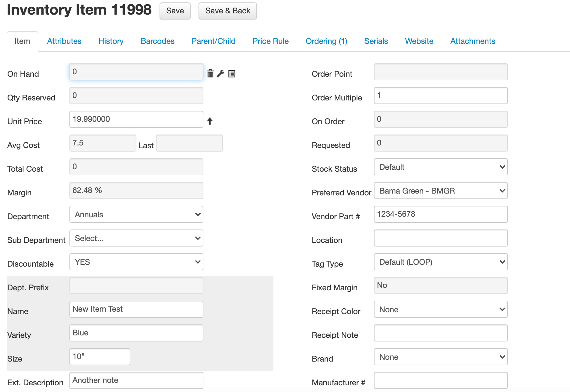Open the Sub Department dropdown
This screenshot has height=392, width=570.
136,238
